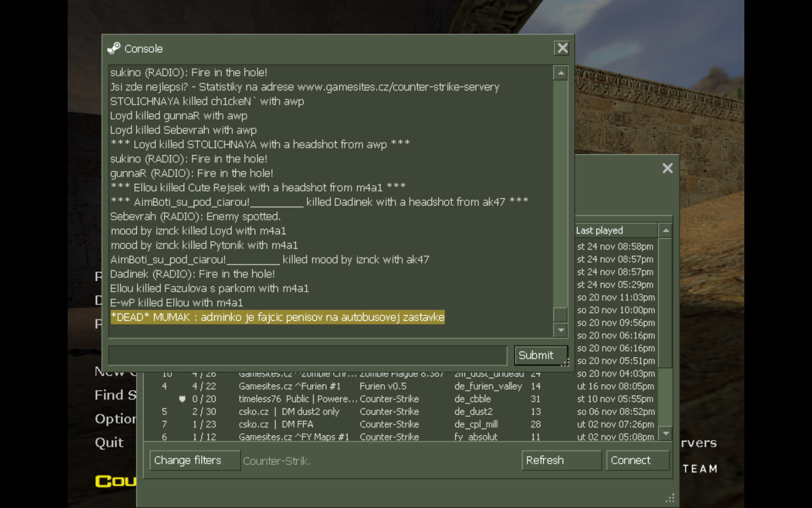Click the console command input field
Screen dimensions: 812x508
(307, 356)
